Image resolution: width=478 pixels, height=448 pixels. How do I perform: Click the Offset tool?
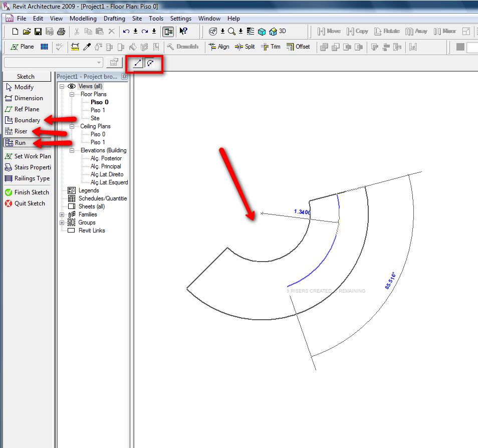click(x=298, y=47)
